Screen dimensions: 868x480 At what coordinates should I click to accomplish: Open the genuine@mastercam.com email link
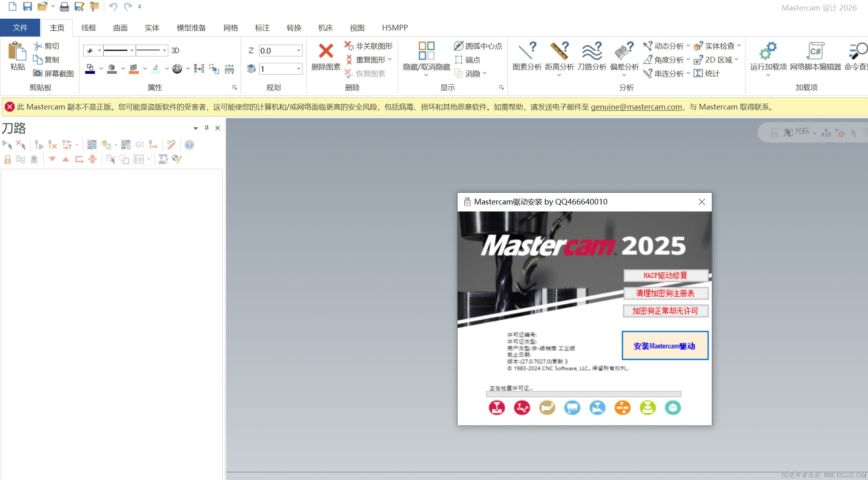pos(636,107)
